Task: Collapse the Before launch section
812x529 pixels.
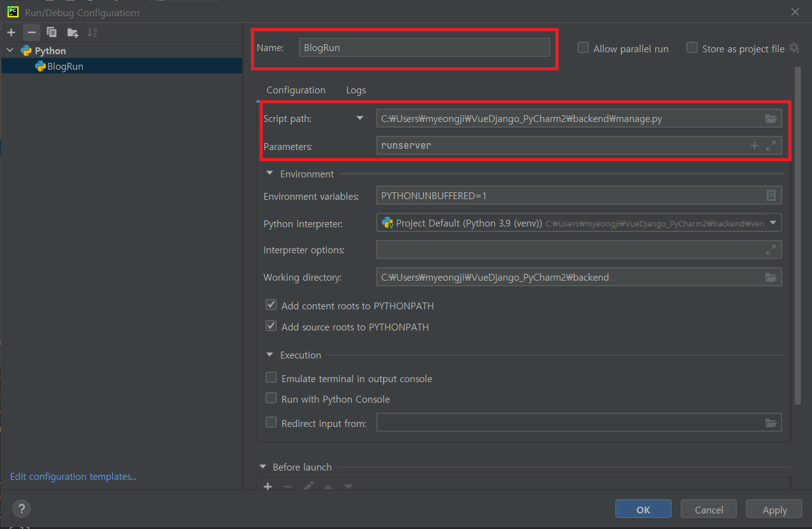Action: 262,467
